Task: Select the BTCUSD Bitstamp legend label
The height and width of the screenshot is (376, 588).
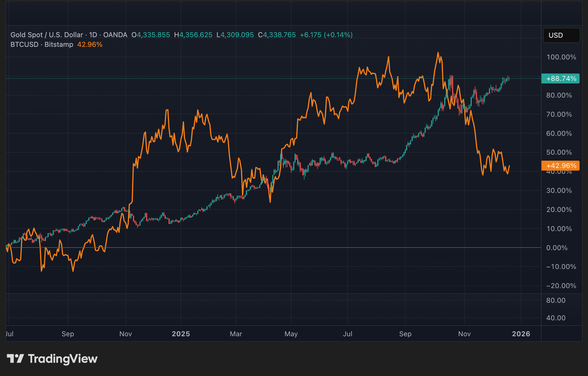Action: (x=42, y=44)
